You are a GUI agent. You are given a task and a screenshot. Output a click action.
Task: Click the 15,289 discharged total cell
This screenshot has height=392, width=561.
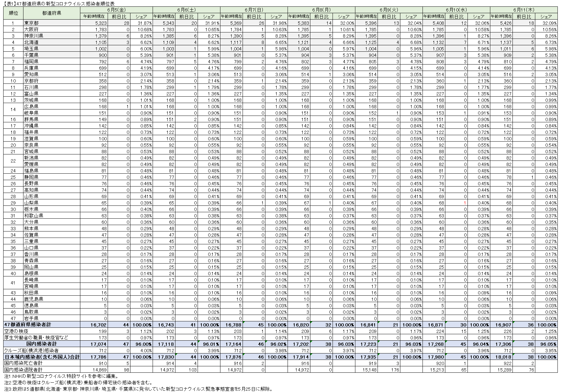pos(501,370)
